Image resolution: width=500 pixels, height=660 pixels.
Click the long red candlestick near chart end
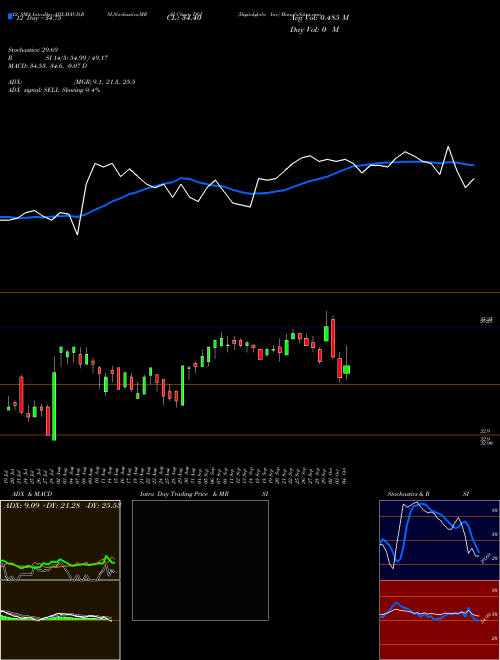(333, 338)
